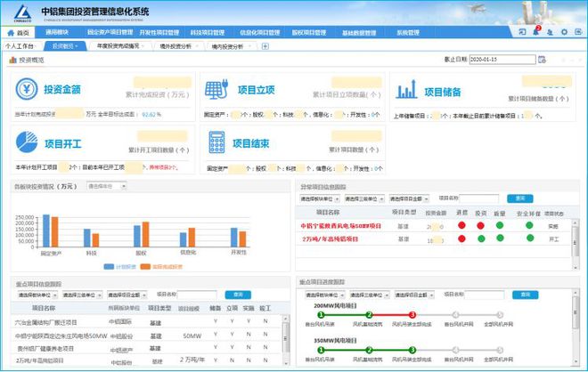The image size is (588, 372).
Task: Open 请选择项目全部 dropdown in 重点项目信息跟踪
Action: (127, 295)
